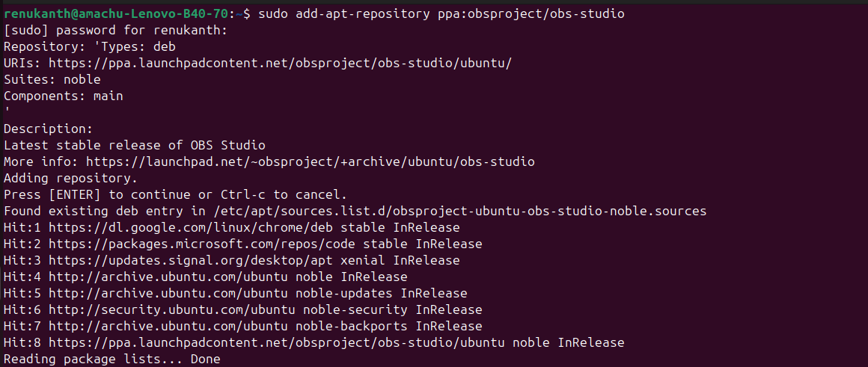Click the 'Components: main' line
The width and height of the screenshot is (868, 367).
(64, 96)
